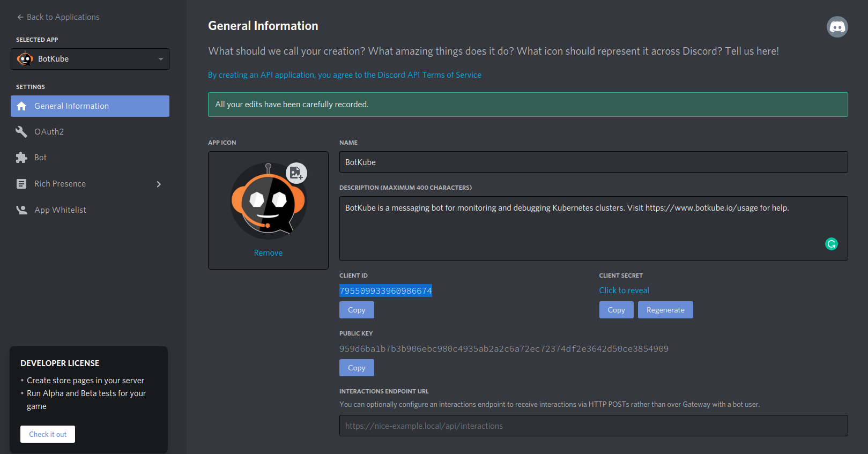This screenshot has height=454, width=868.
Task: Click the 'What should we call your creation' subtitle
Action: (494, 51)
